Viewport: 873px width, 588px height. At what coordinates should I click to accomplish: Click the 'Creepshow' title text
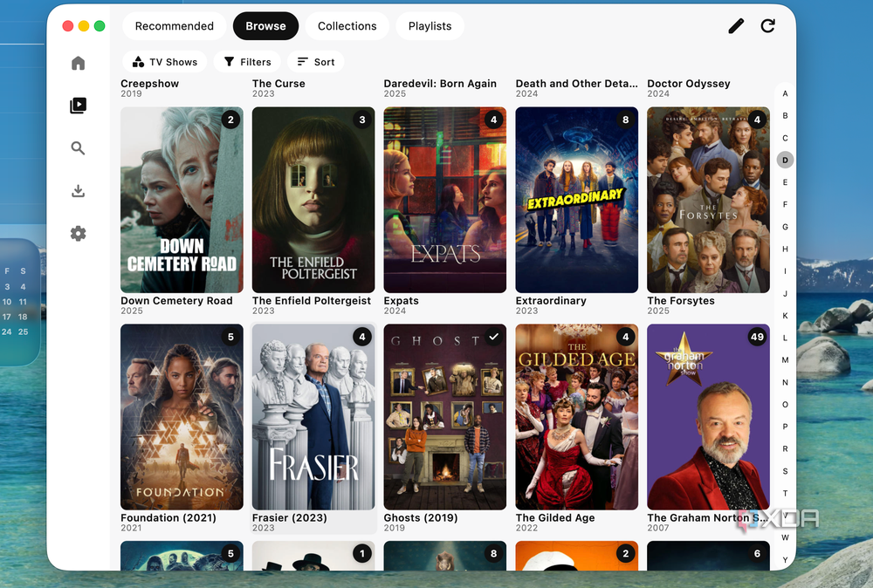tap(150, 84)
